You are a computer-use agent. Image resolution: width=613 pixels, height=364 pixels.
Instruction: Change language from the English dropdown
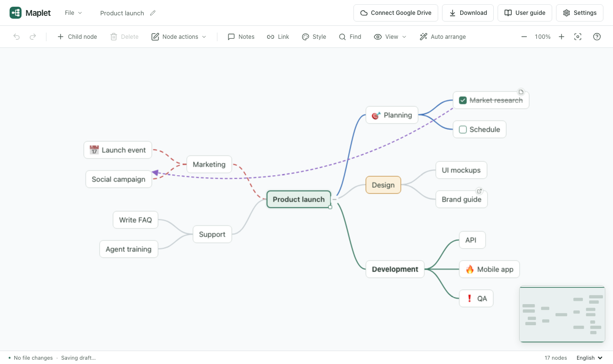pyautogui.click(x=590, y=358)
